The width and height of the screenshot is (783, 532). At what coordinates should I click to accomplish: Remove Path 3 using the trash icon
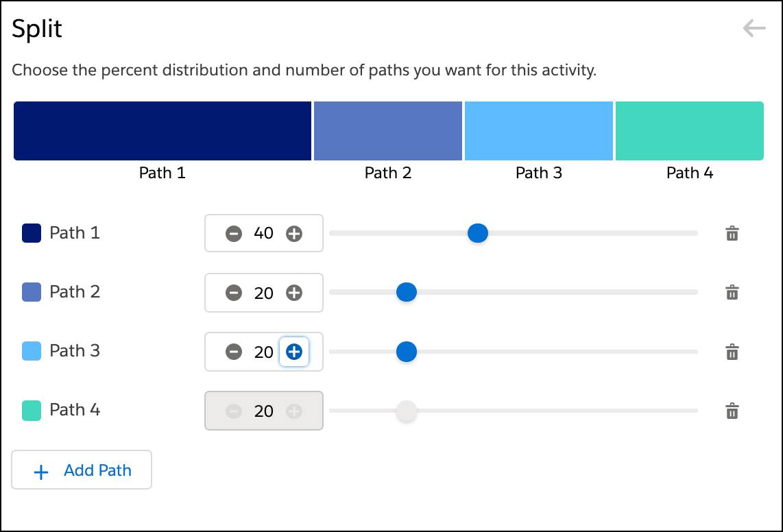(x=732, y=352)
